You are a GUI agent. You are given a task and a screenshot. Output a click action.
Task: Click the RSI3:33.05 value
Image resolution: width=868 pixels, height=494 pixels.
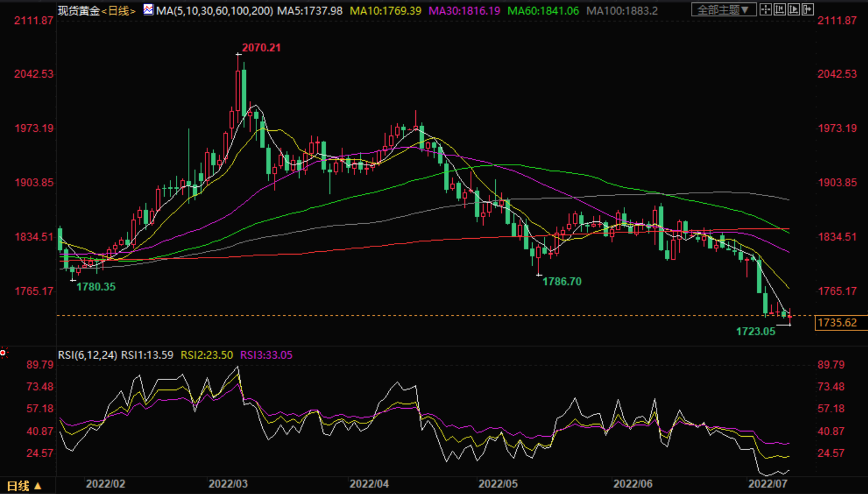pos(266,355)
